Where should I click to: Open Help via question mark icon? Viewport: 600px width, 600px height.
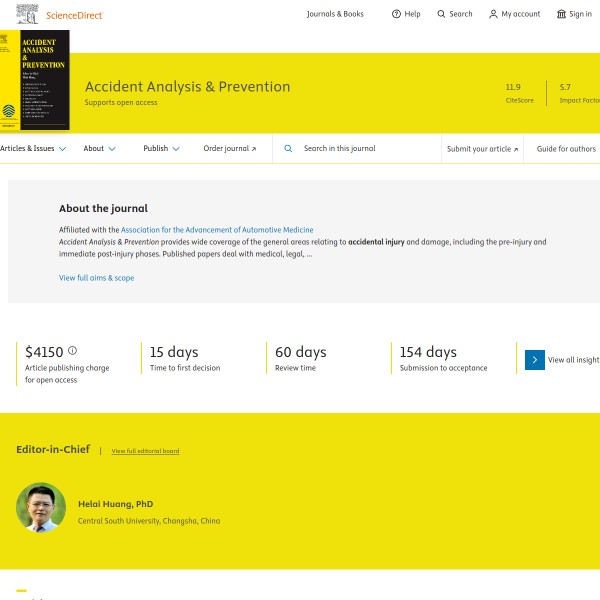tap(396, 14)
